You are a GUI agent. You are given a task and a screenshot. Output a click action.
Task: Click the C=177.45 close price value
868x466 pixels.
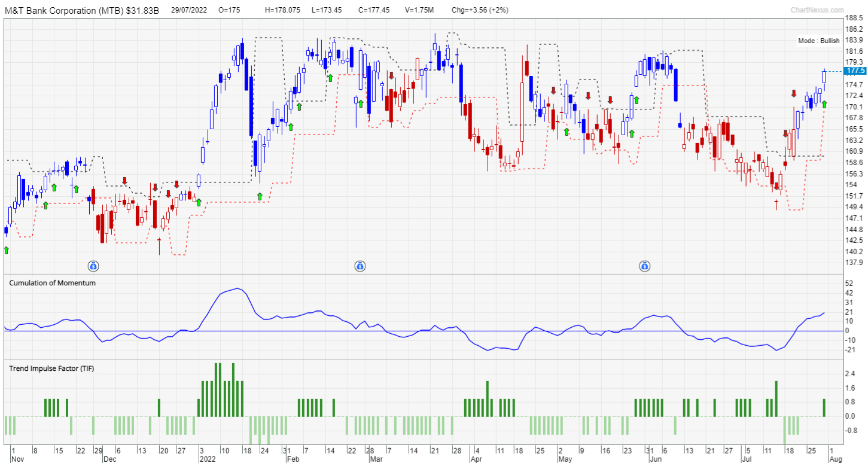coord(373,10)
